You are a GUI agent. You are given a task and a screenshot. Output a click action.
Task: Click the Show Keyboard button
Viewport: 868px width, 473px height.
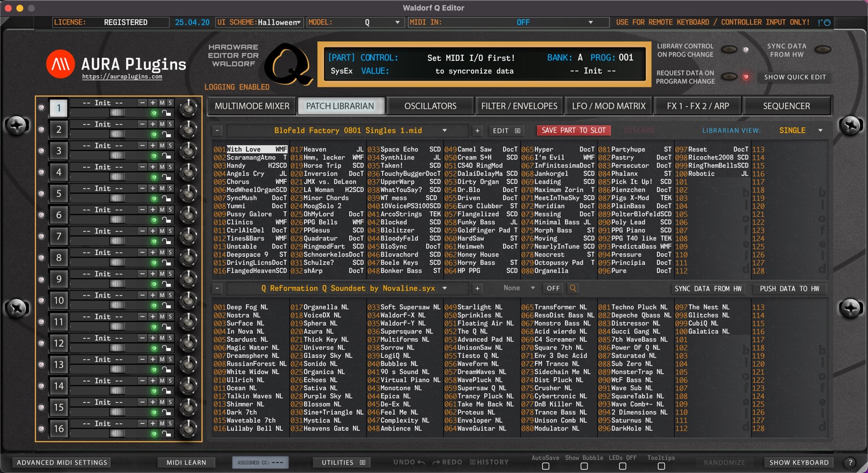[x=799, y=463]
